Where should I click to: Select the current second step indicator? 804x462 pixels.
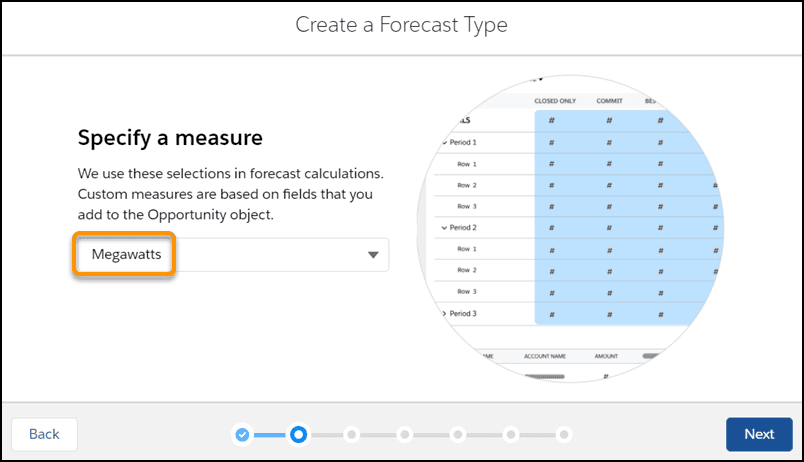298,435
